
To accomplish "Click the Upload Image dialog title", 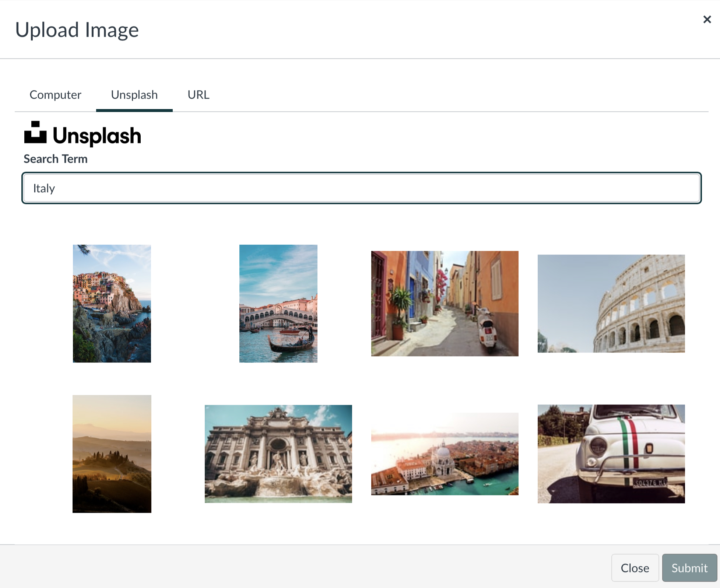I will [77, 30].
